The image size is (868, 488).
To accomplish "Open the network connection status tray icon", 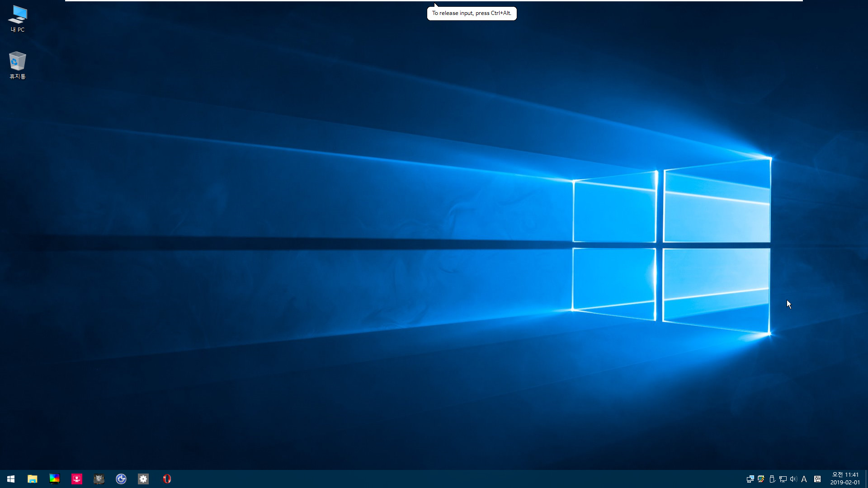I will pyautogui.click(x=783, y=479).
